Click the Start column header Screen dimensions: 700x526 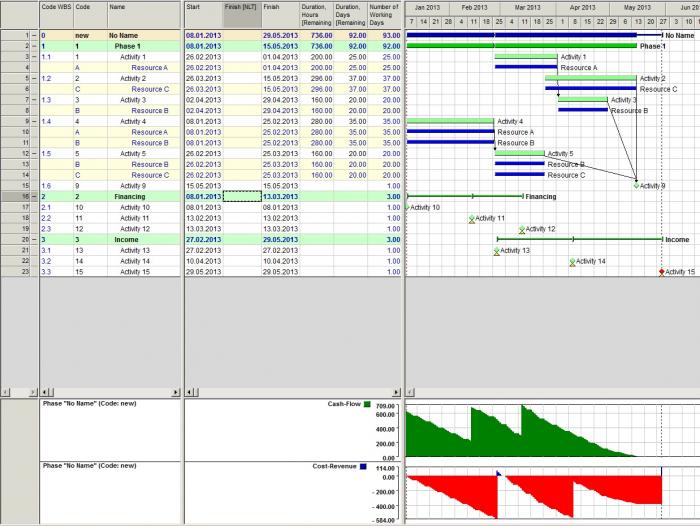tap(204, 15)
